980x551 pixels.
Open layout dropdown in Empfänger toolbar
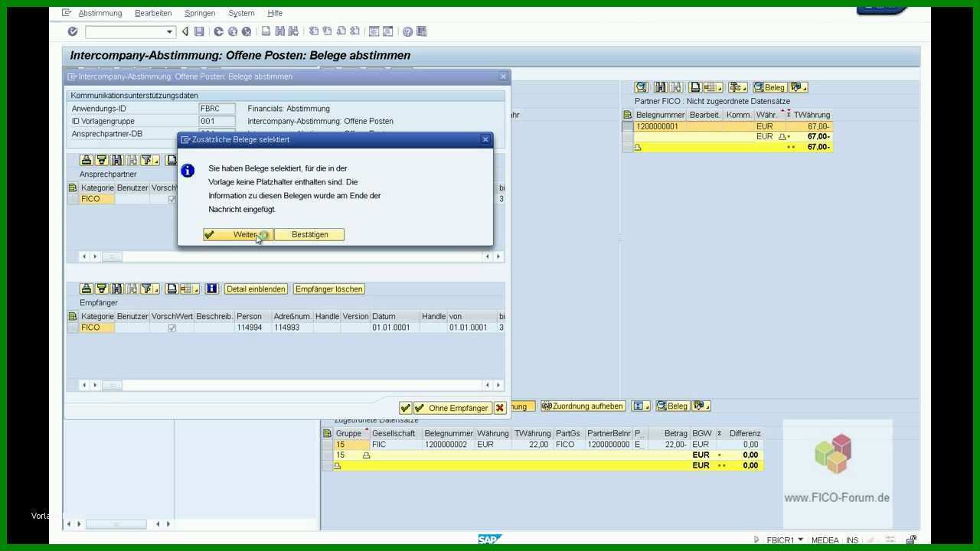pos(189,289)
